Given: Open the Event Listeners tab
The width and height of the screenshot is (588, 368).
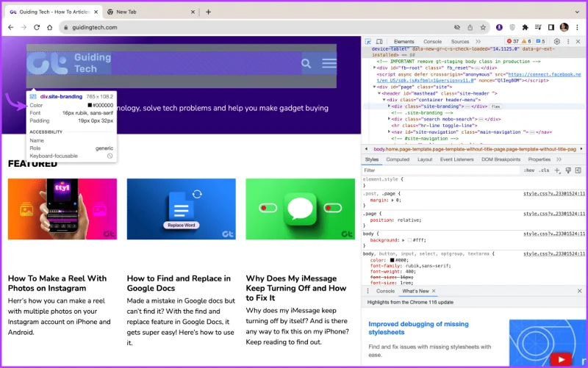Looking at the screenshot, I should [x=456, y=159].
